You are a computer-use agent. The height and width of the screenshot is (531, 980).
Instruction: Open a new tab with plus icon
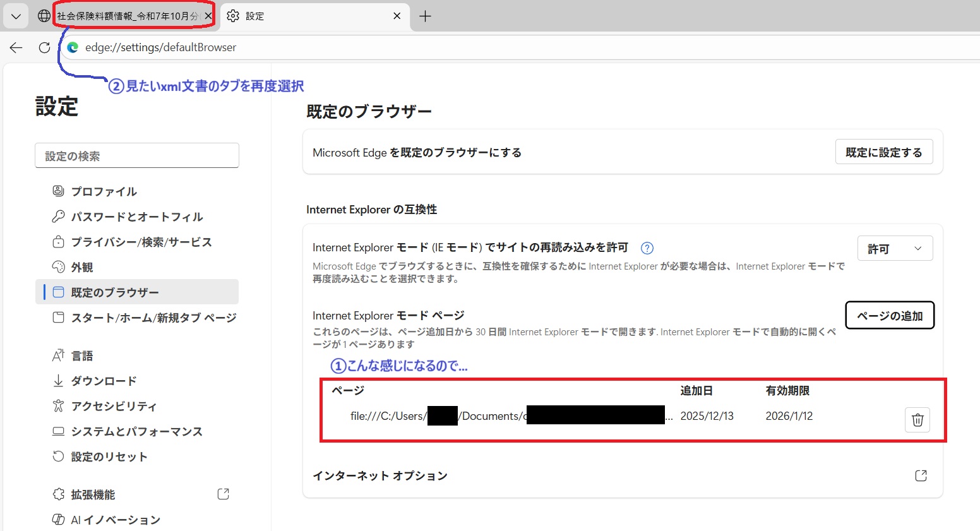coord(425,16)
